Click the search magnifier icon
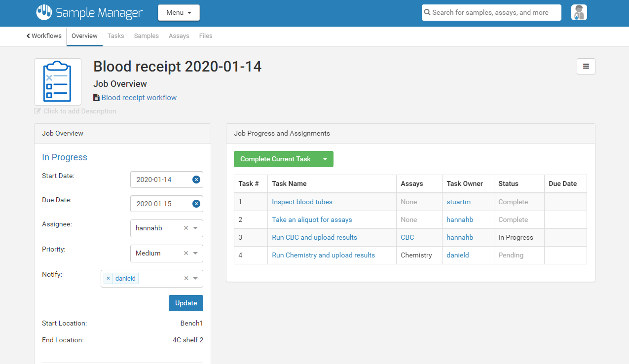This screenshot has width=629, height=364. click(x=426, y=12)
